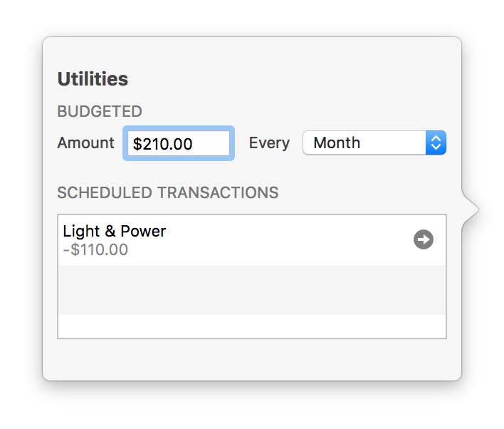Screen dimensions: 504x429
Task: Select the Light & Power transaction name
Action: 115,231
